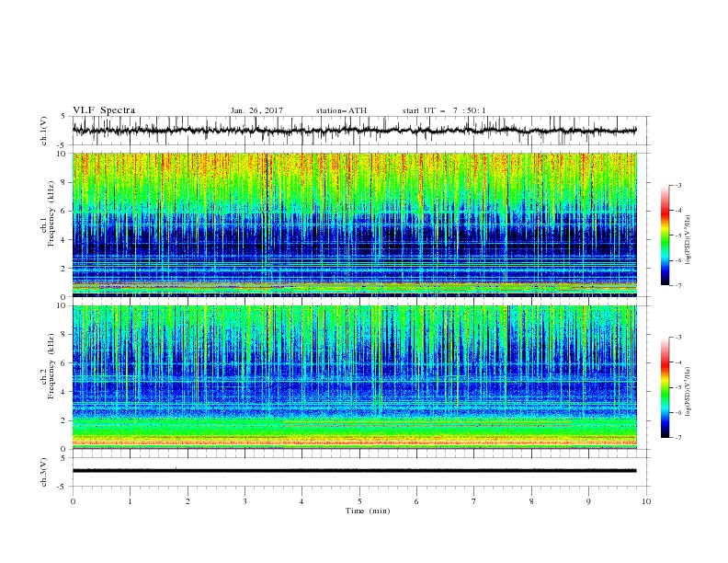Viewport: 728px width, 563px height.
Task: Click the ch.2 spectrogram color scale bar
Action: coord(665,387)
